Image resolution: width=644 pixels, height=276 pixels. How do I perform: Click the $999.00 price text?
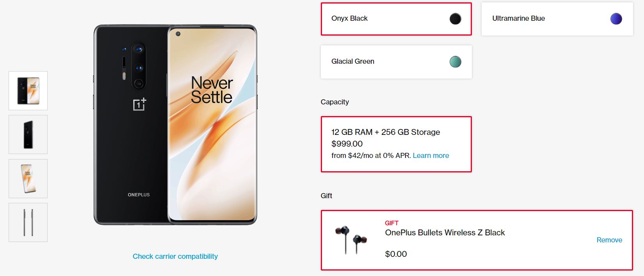(x=347, y=144)
